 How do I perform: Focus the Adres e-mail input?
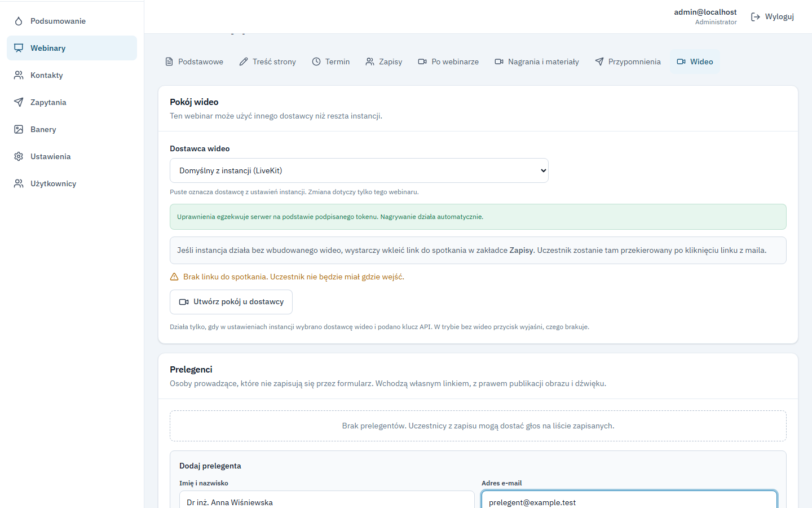(629, 501)
